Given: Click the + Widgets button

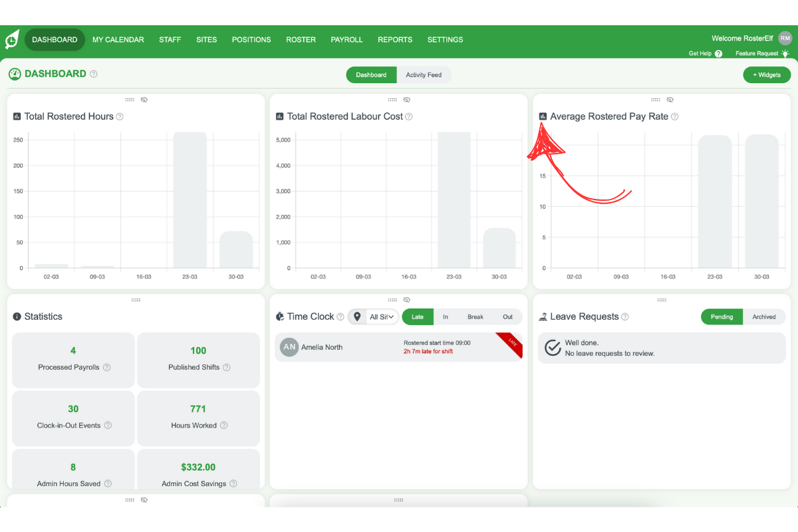Looking at the screenshot, I should [x=766, y=74].
